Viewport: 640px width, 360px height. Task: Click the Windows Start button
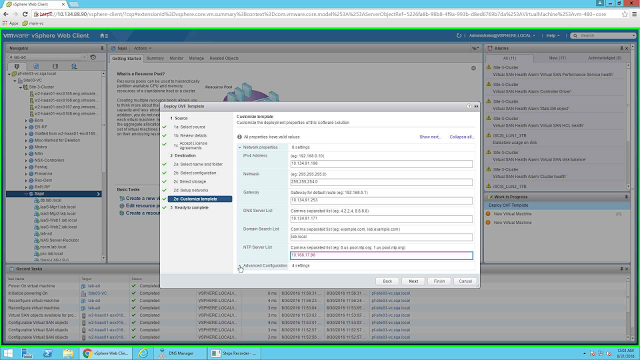8,353
